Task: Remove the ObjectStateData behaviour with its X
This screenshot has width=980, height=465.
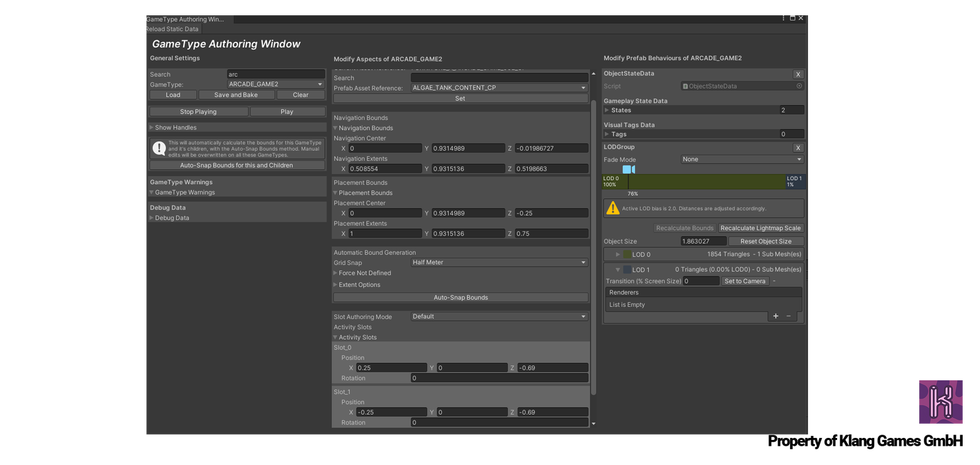Action: (x=798, y=74)
